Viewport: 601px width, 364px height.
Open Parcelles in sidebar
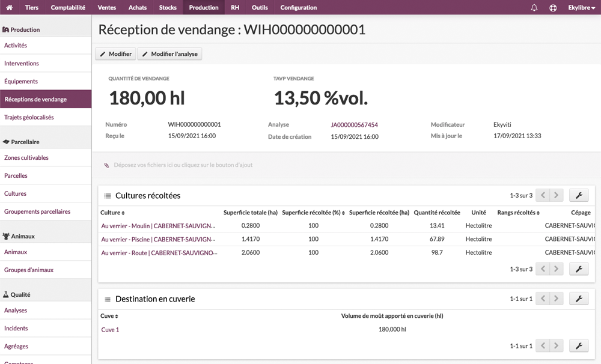(x=46, y=175)
